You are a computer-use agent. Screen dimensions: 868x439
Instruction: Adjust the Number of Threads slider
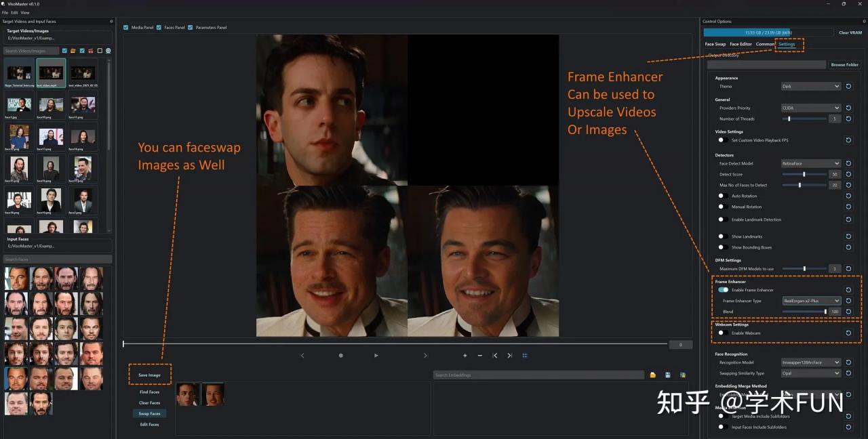point(804,119)
